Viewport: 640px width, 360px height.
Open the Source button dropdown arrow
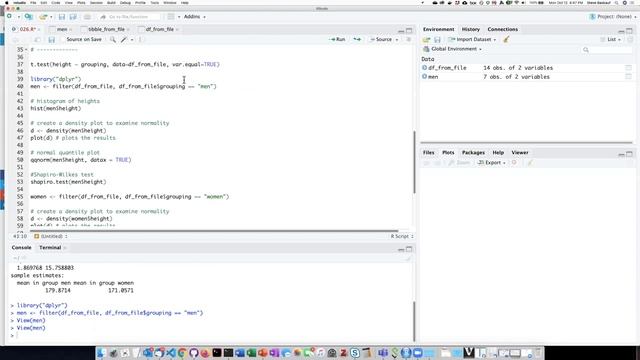point(397,40)
